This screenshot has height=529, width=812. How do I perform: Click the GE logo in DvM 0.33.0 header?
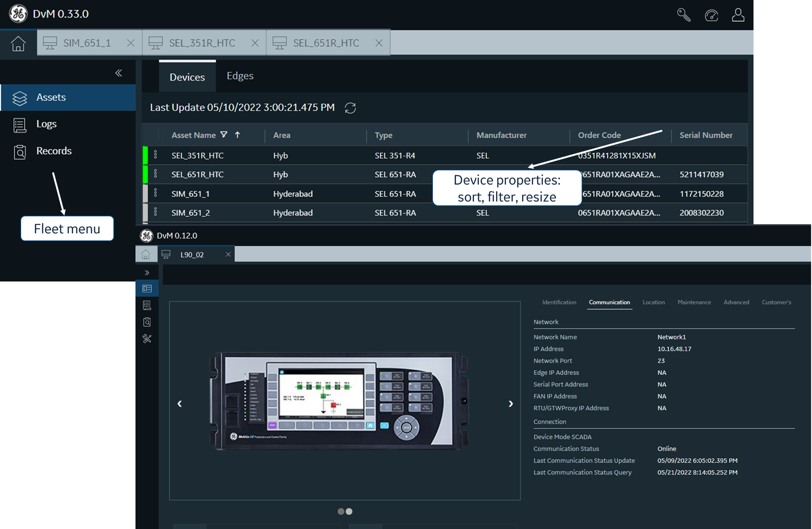[x=18, y=14]
